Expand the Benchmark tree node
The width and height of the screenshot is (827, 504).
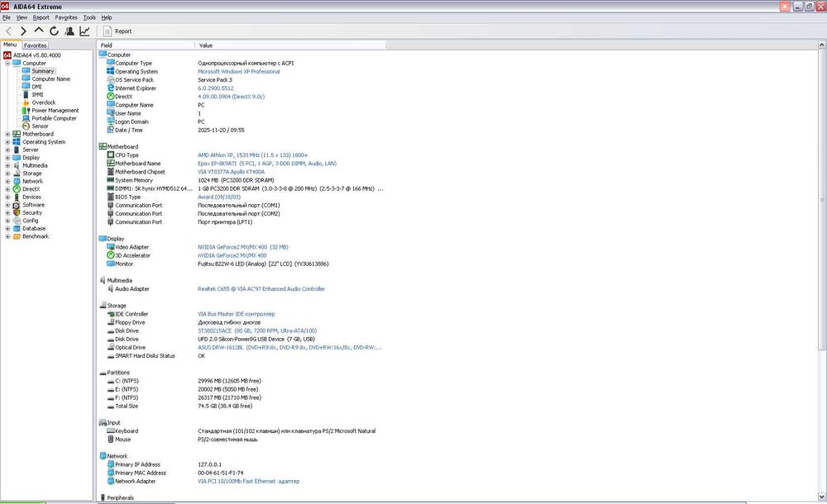point(8,236)
